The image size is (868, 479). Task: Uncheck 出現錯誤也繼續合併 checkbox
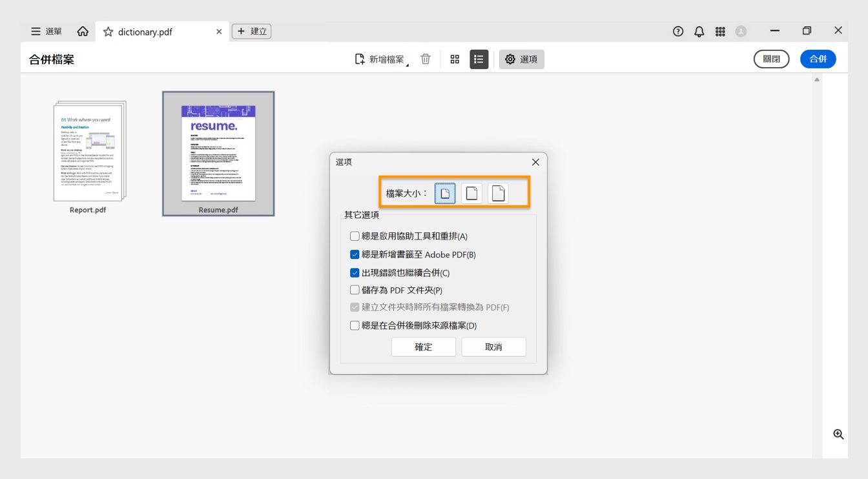(355, 272)
